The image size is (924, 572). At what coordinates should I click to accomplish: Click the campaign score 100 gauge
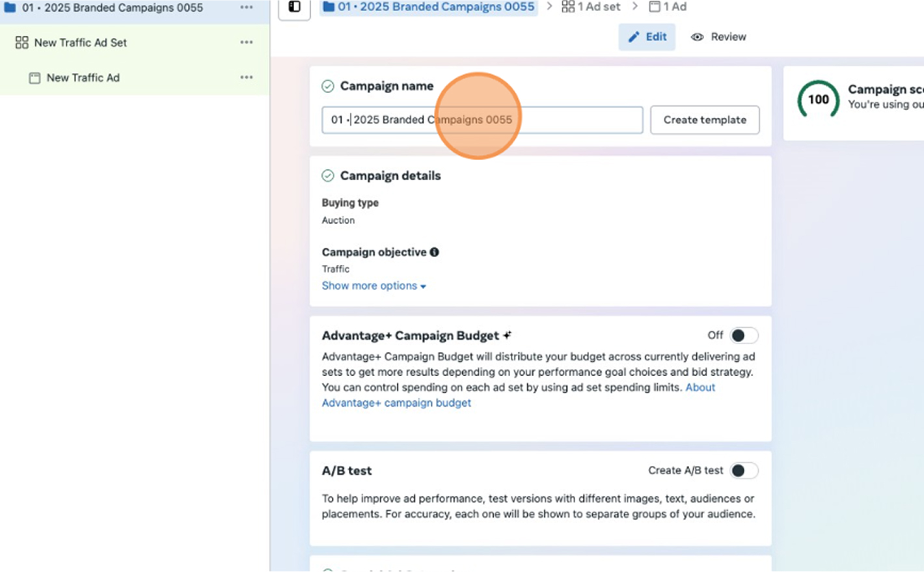coord(818,100)
